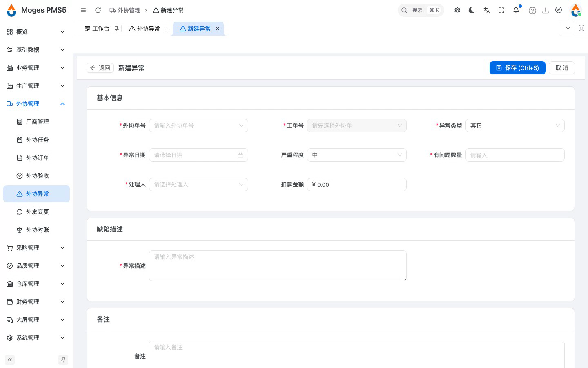
Task: Click 外协管理 breadcrumb link
Action: 125,10
